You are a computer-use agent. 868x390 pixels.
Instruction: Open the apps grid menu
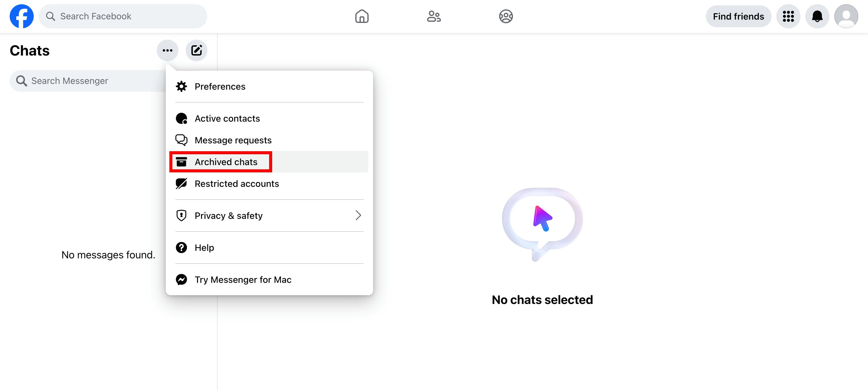coord(788,16)
